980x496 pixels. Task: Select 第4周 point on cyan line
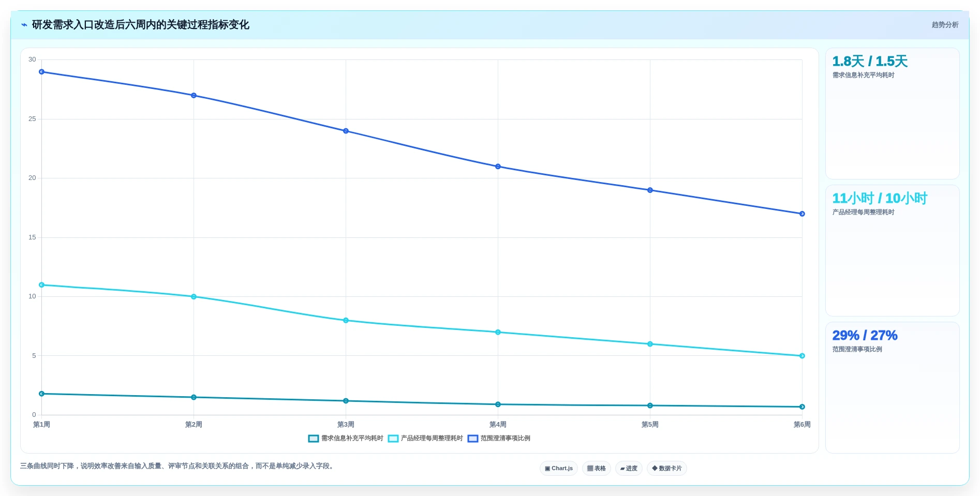pyautogui.click(x=498, y=332)
